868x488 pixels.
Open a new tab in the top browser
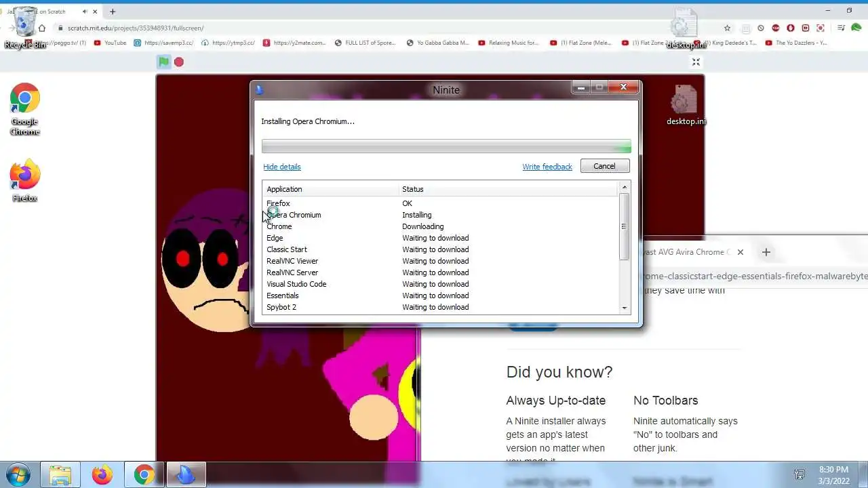click(x=113, y=12)
